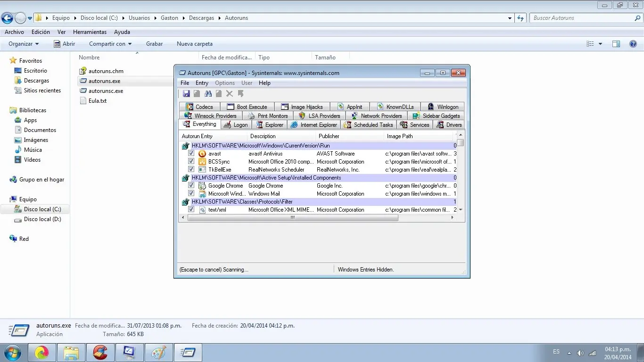This screenshot has height=362, width=644.
Task: Select autorunsc.exe file icon in Explorer
Action: (x=83, y=91)
